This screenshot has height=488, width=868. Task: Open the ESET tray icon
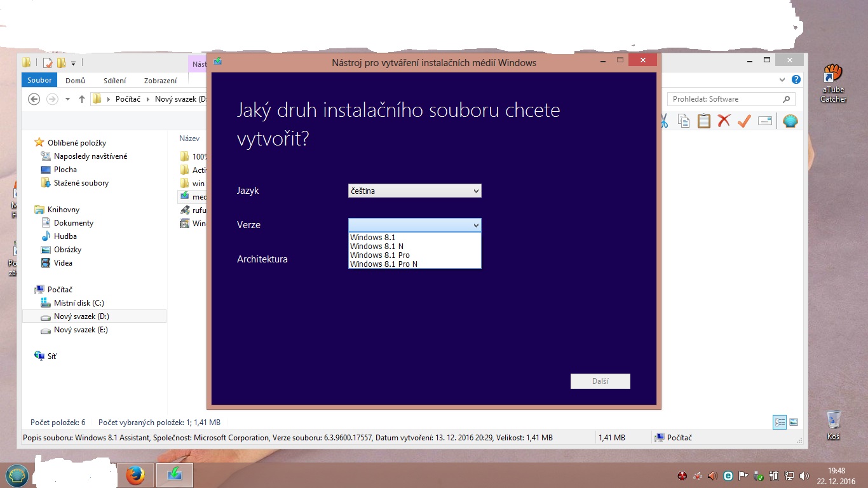pos(728,475)
